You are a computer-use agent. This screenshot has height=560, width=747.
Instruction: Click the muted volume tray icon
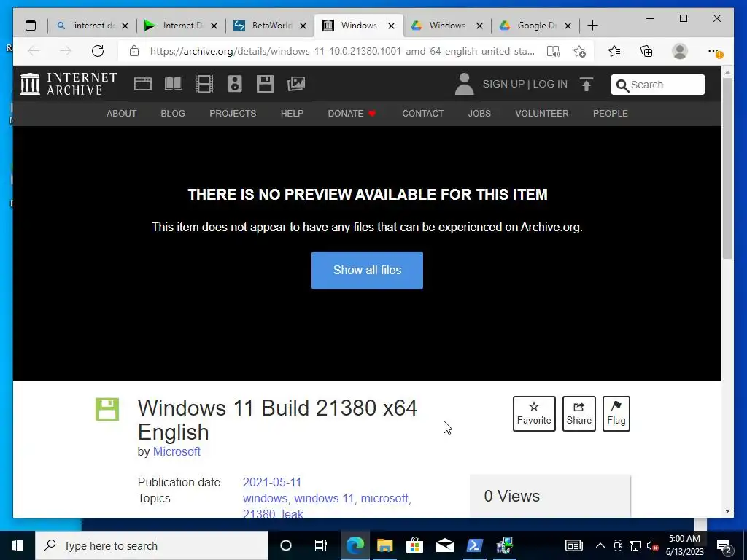pos(653,545)
